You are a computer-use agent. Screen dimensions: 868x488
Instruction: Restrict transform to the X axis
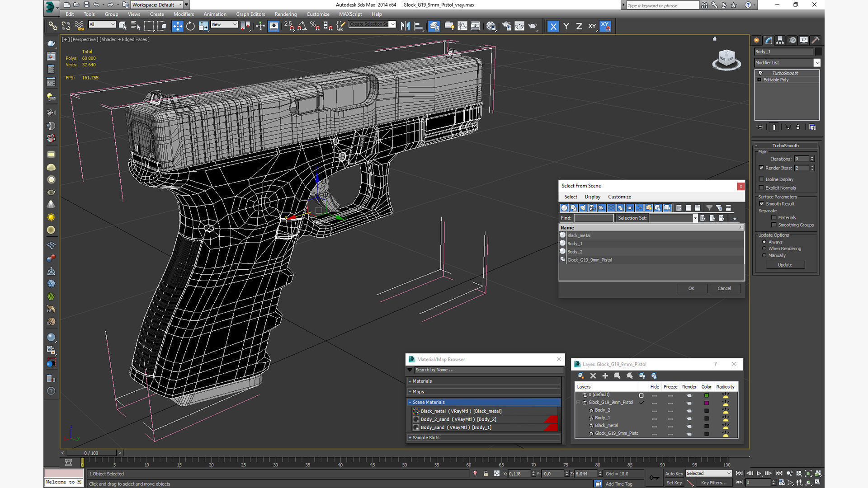click(553, 26)
